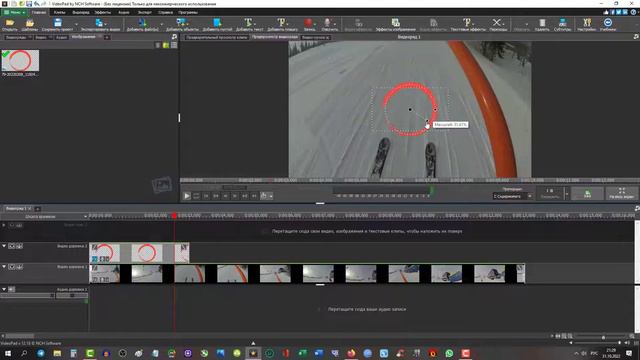Switch to the Export ribbon tab

click(x=144, y=12)
